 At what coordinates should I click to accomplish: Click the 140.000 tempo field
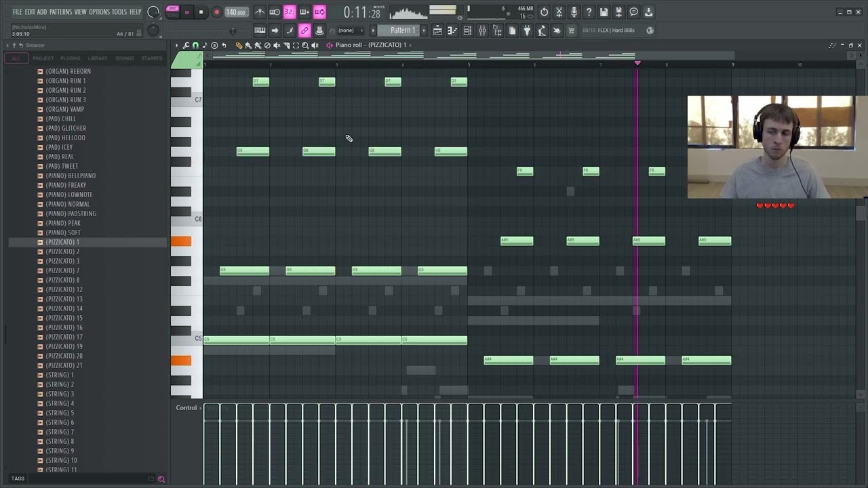(x=235, y=12)
